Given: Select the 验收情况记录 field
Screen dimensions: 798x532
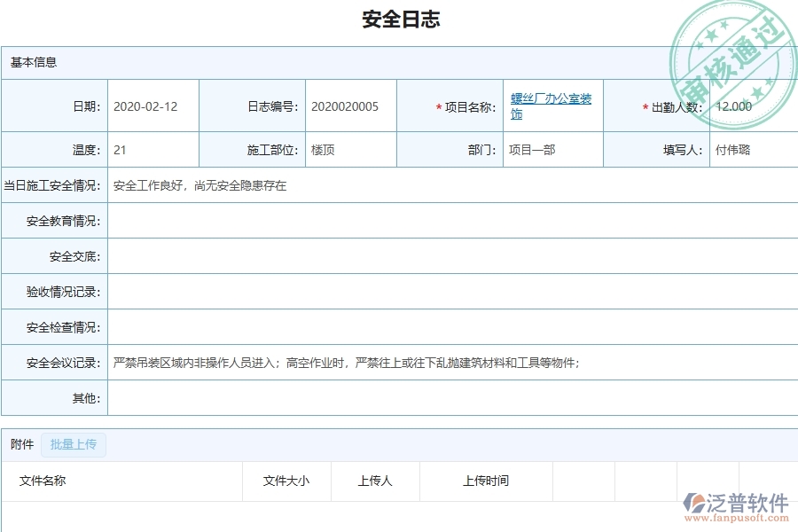Looking at the screenshot, I should click(452, 292).
